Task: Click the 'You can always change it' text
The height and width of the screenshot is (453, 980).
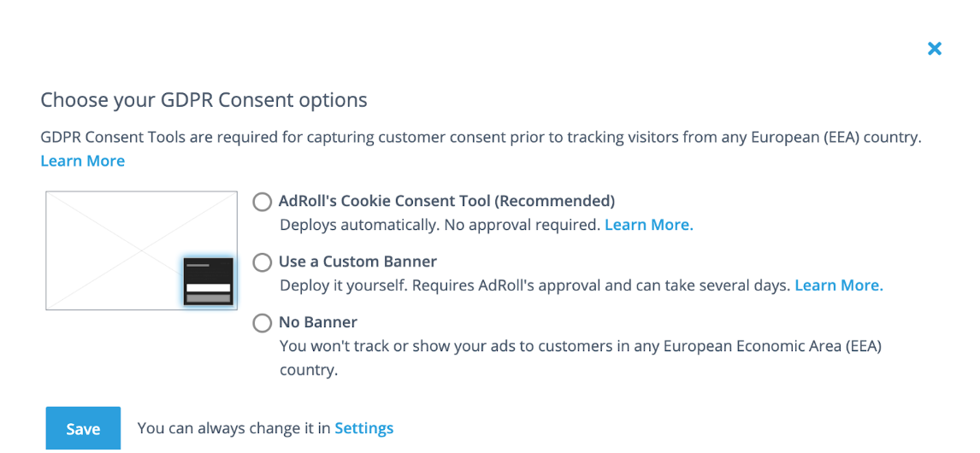Action: [233, 428]
